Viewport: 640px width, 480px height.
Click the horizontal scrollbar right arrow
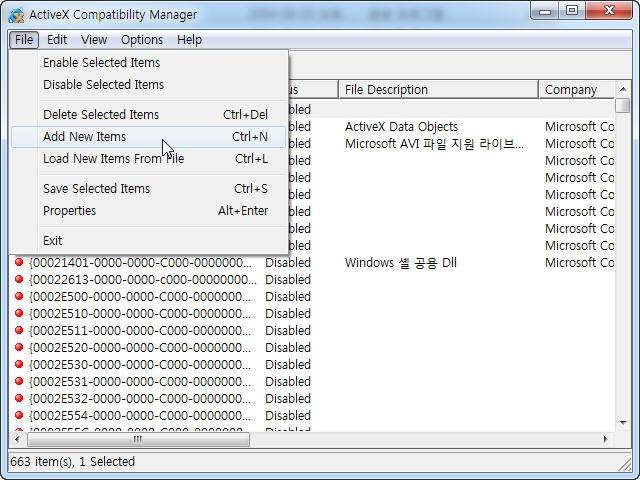click(x=605, y=440)
